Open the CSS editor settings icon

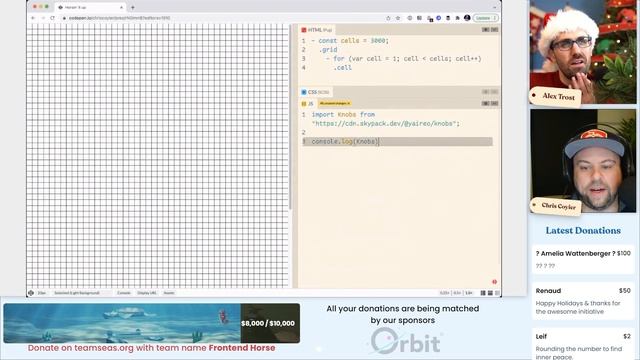486,92
